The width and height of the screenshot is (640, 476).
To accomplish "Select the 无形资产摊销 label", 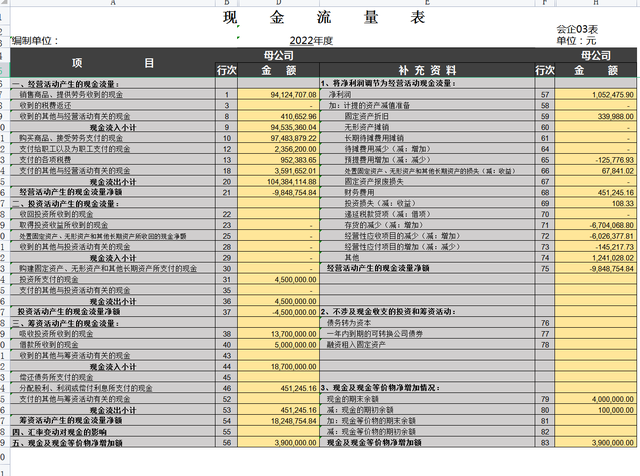I will [x=366, y=127].
